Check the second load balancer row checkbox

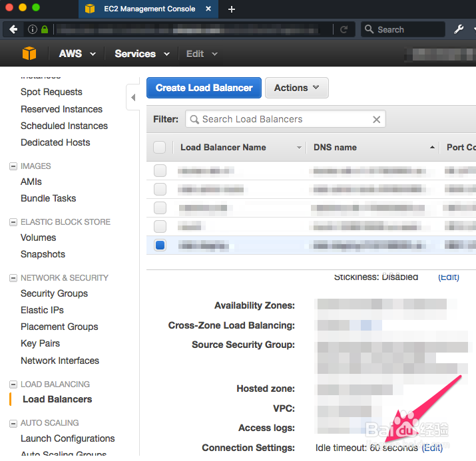point(160,189)
